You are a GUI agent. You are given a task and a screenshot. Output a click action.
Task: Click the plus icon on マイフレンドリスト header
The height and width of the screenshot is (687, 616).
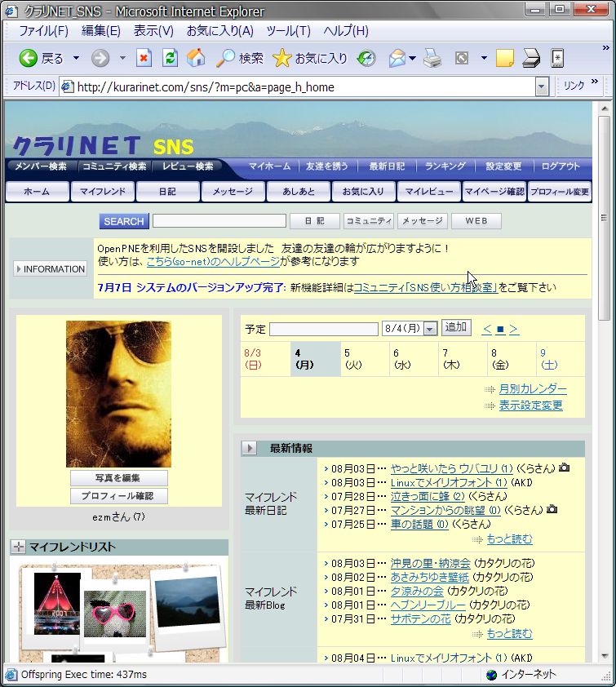(x=19, y=547)
